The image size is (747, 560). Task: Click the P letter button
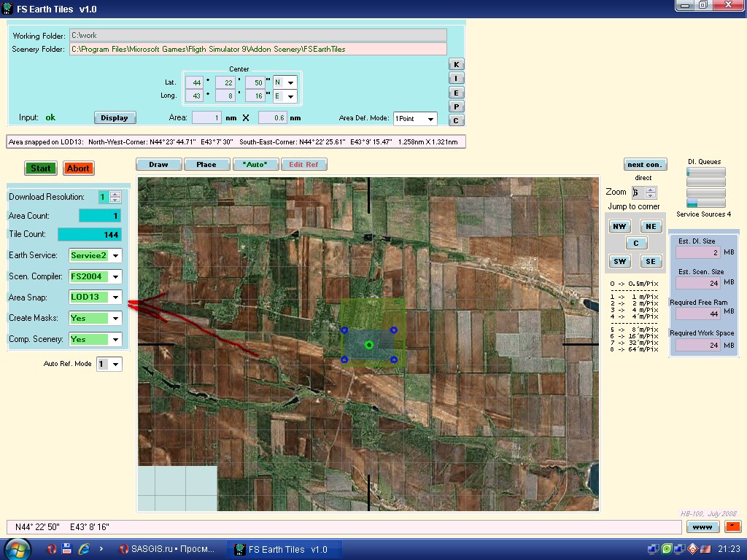pyautogui.click(x=456, y=106)
